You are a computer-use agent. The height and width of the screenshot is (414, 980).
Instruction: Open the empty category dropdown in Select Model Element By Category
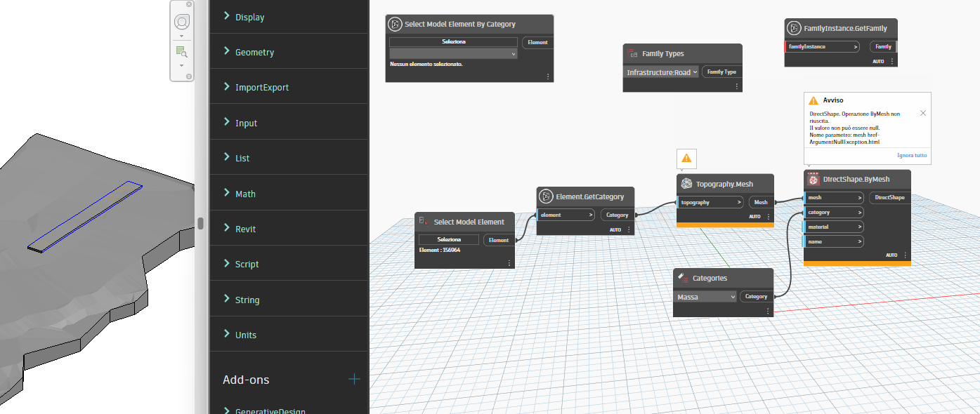(x=453, y=53)
